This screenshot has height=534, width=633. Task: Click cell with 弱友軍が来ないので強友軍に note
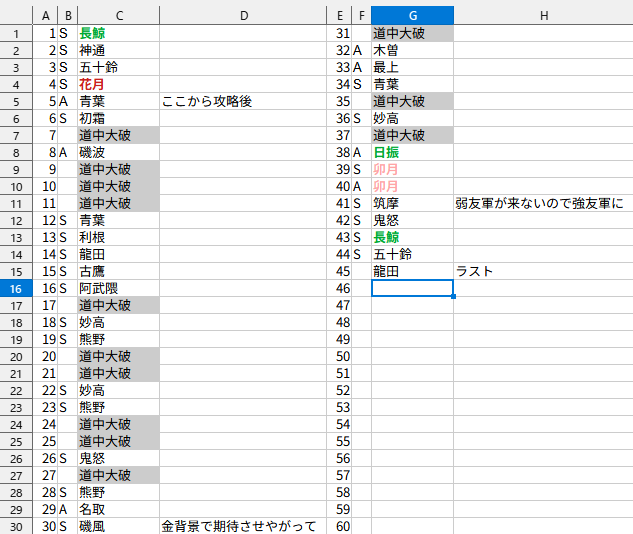pyautogui.click(x=543, y=203)
